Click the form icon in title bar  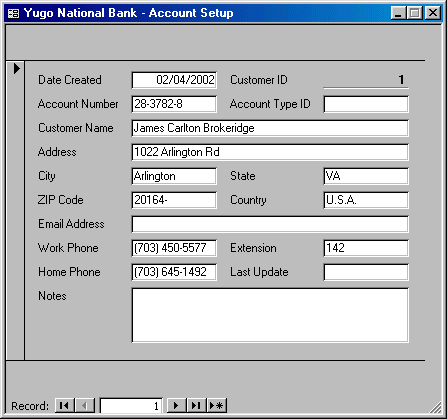[x=13, y=13]
